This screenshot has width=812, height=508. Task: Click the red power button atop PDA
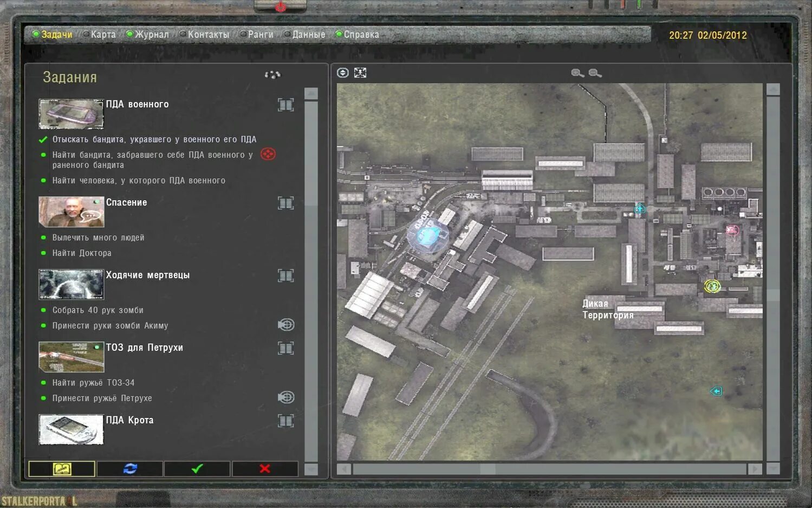point(280,7)
